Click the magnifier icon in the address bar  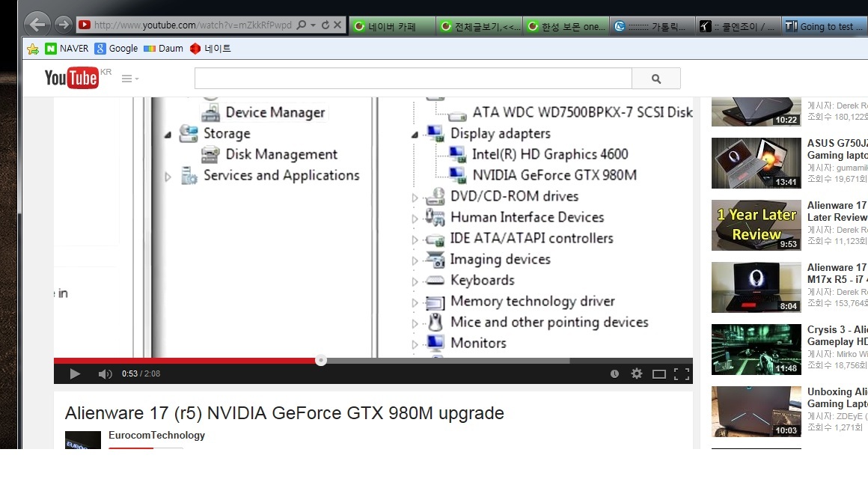(302, 25)
